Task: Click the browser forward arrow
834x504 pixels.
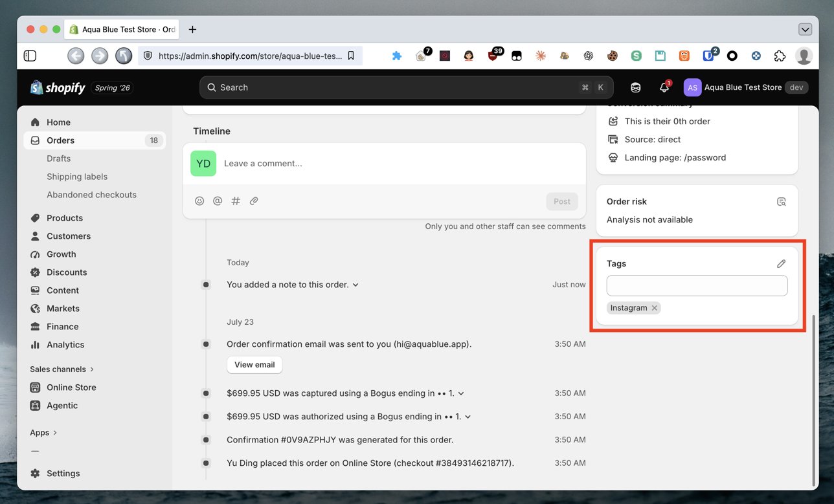Action: (100, 56)
